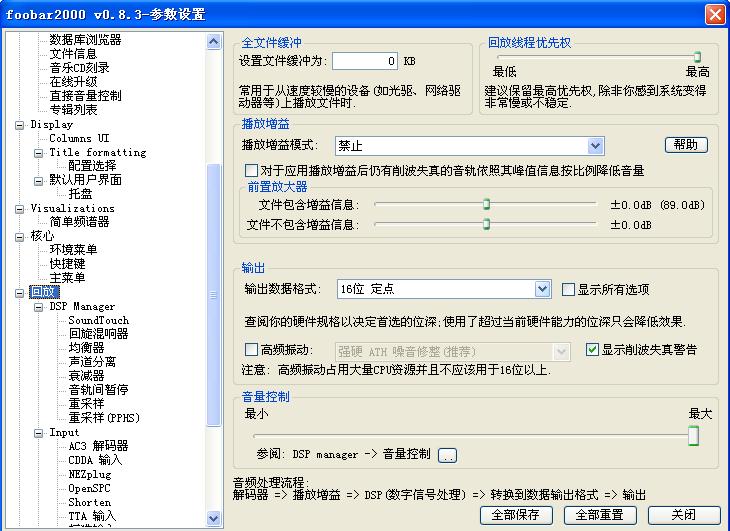Click the tree scrollbar up arrow
This screenshot has height=531, width=730.
[x=213, y=42]
